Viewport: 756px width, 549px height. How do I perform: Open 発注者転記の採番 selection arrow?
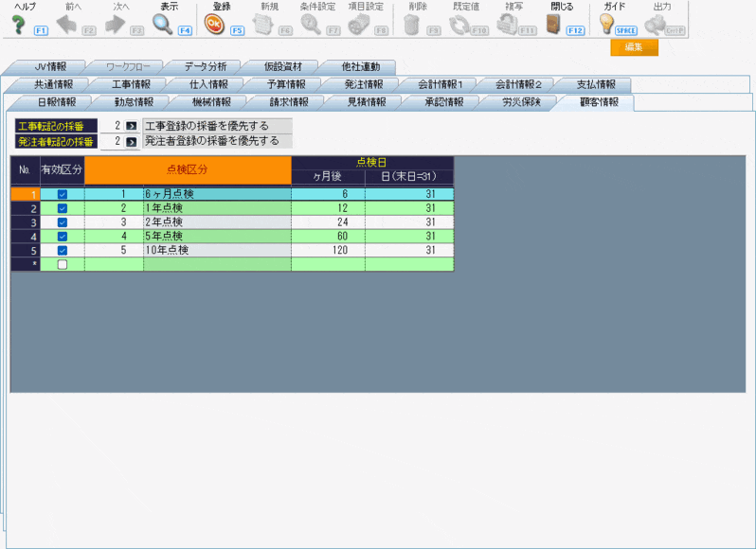(x=133, y=141)
